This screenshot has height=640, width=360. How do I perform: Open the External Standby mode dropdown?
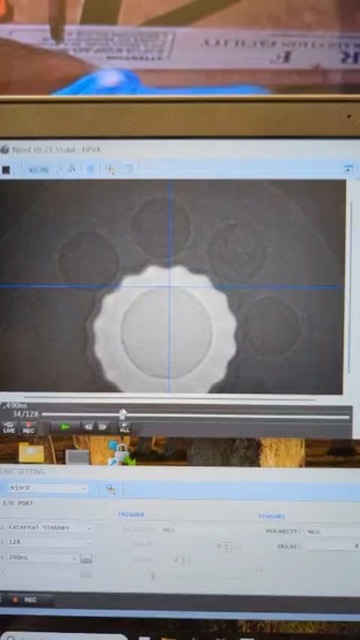[49, 527]
